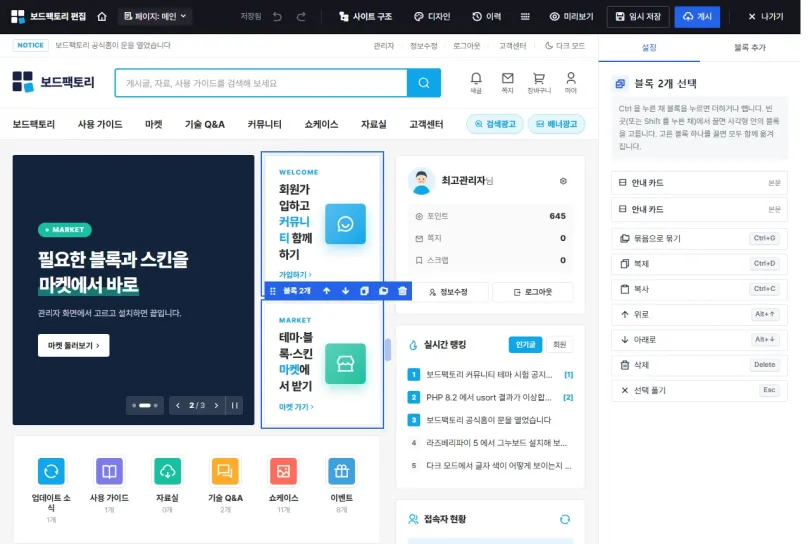Click the duplicate icon on the block toolbar
The height and width of the screenshot is (544, 810).
tap(364, 291)
